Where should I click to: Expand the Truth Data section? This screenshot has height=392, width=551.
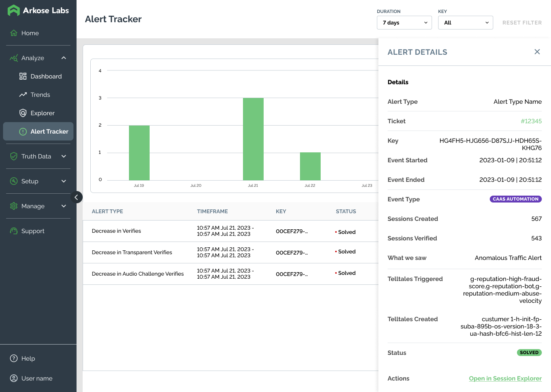(x=64, y=157)
